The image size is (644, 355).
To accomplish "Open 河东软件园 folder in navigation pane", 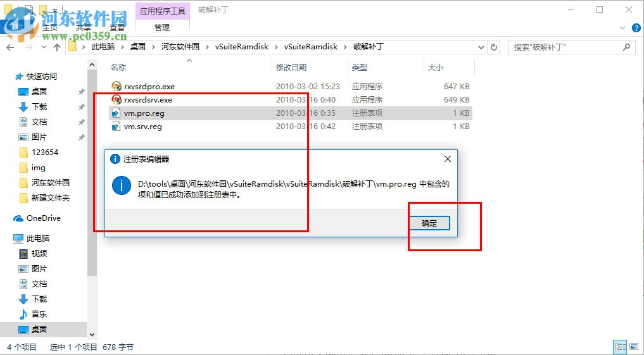I will tap(51, 183).
